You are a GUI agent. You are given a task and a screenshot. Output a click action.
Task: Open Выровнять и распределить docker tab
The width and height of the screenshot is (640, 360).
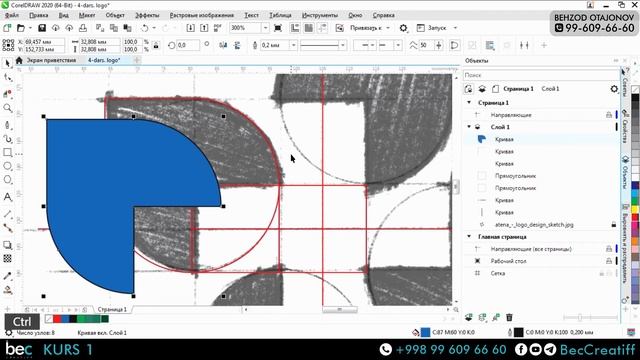coord(625,244)
